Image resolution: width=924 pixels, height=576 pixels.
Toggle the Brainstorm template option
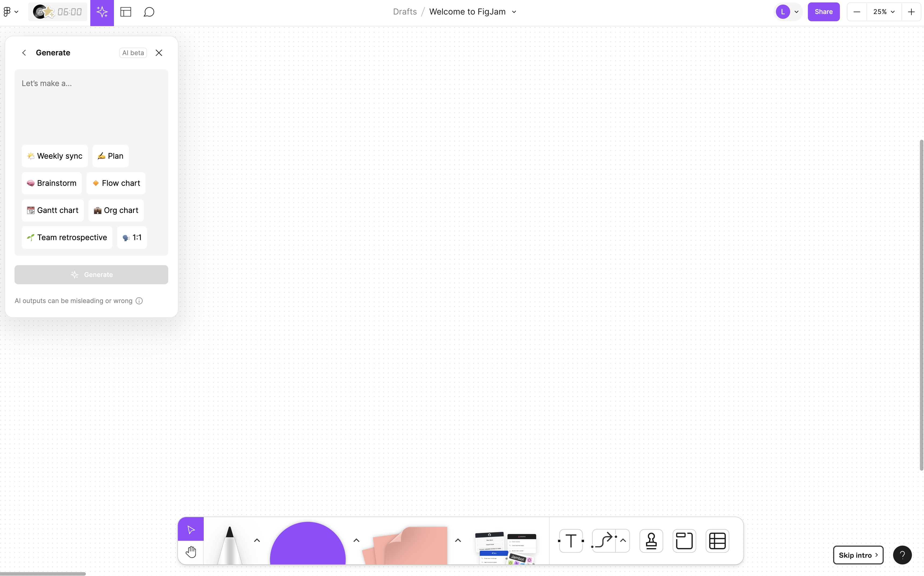coord(52,183)
